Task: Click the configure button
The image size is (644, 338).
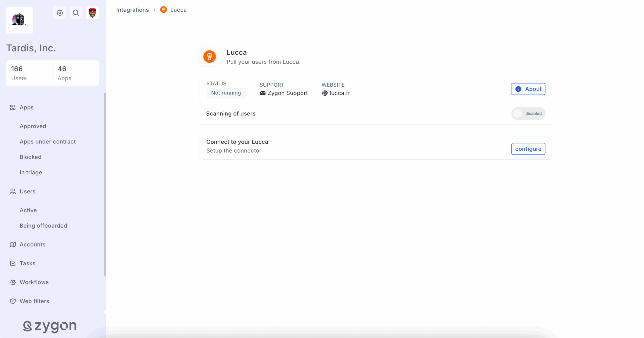Action: (528, 149)
